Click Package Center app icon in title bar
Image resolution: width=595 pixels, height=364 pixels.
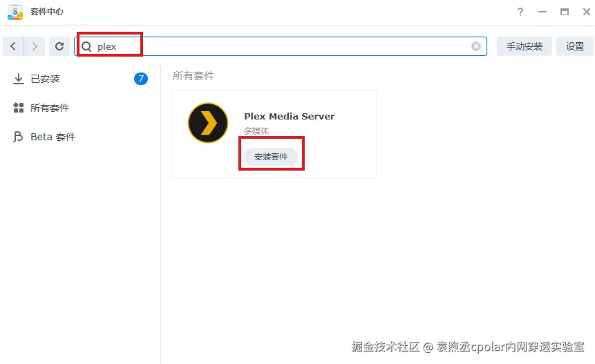point(15,12)
